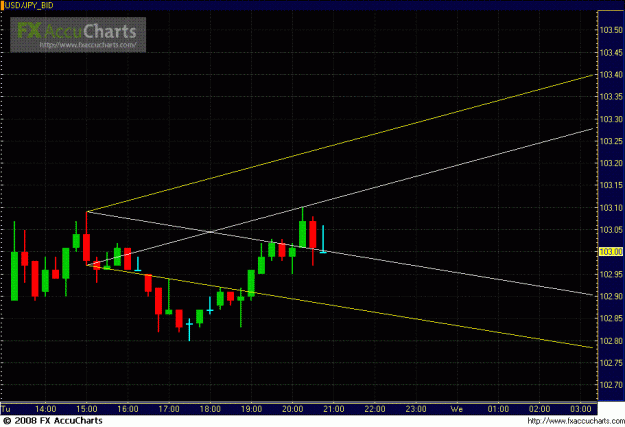Screen dimensions: 625x427
Task: Click the highlighted current price 103.00
Action: point(611,252)
